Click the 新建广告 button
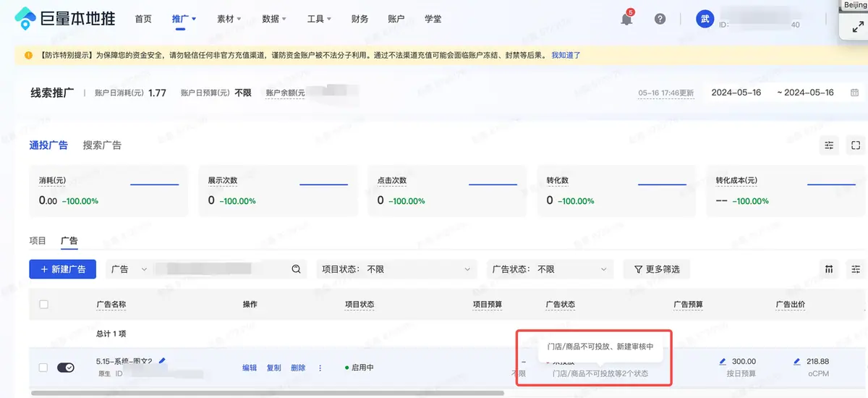Image resolution: width=868 pixels, height=398 pixels. (x=62, y=269)
